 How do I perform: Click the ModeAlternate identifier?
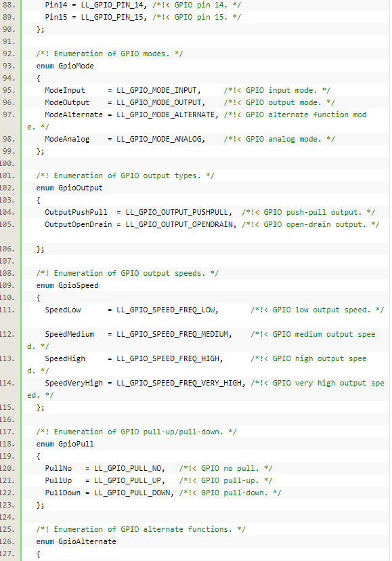[x=74, y=115]
